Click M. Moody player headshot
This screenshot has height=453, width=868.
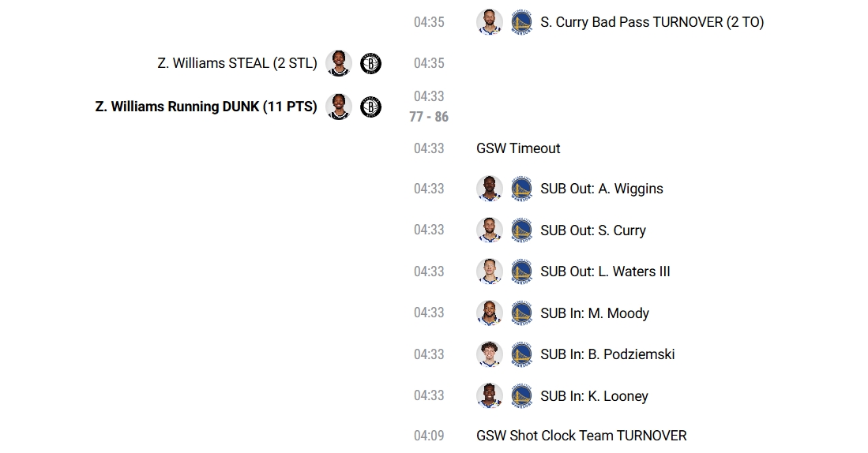click(x=490, y=313)
